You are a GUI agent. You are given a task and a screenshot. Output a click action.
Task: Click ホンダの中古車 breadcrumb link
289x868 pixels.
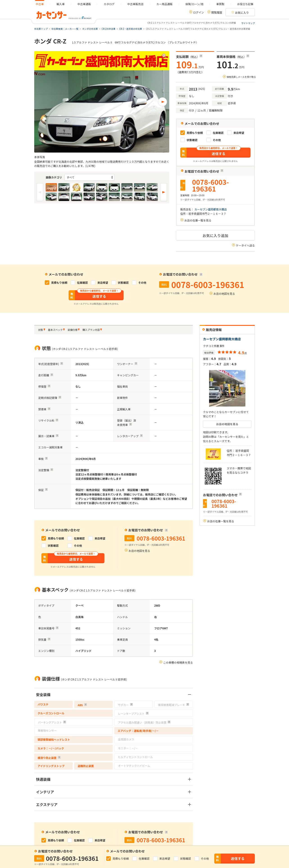(x=90, y=29)
